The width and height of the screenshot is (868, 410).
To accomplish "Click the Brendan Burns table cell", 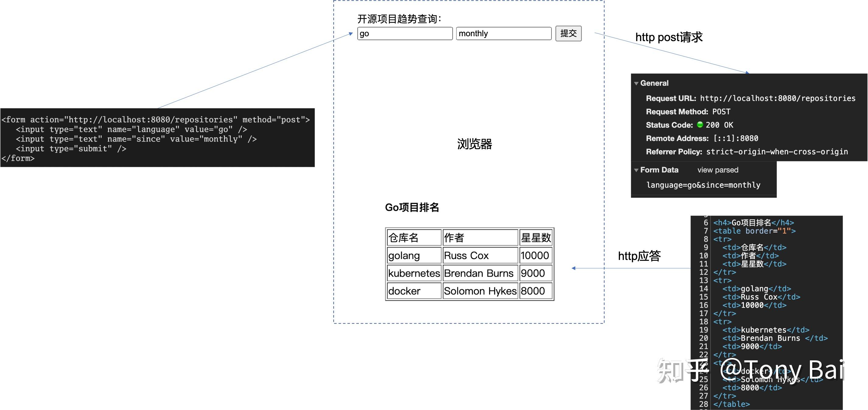I will tap(480, 273).
